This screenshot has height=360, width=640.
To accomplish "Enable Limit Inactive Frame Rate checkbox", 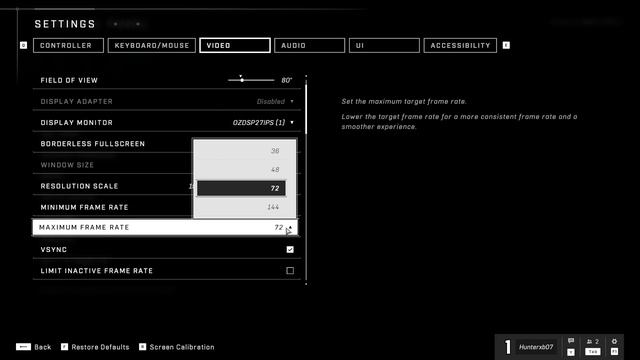I will 290,271.
